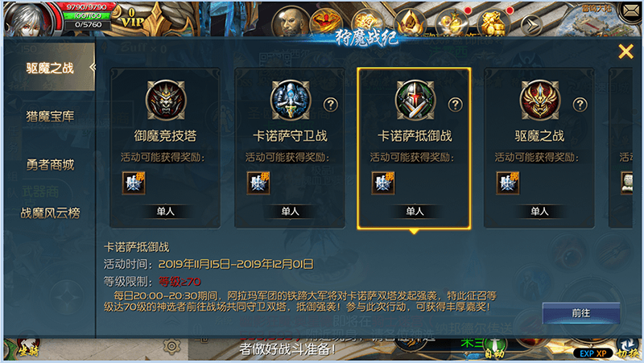
Task: Show help for 驱魔之战 card question mark
Action: point(580,105)
